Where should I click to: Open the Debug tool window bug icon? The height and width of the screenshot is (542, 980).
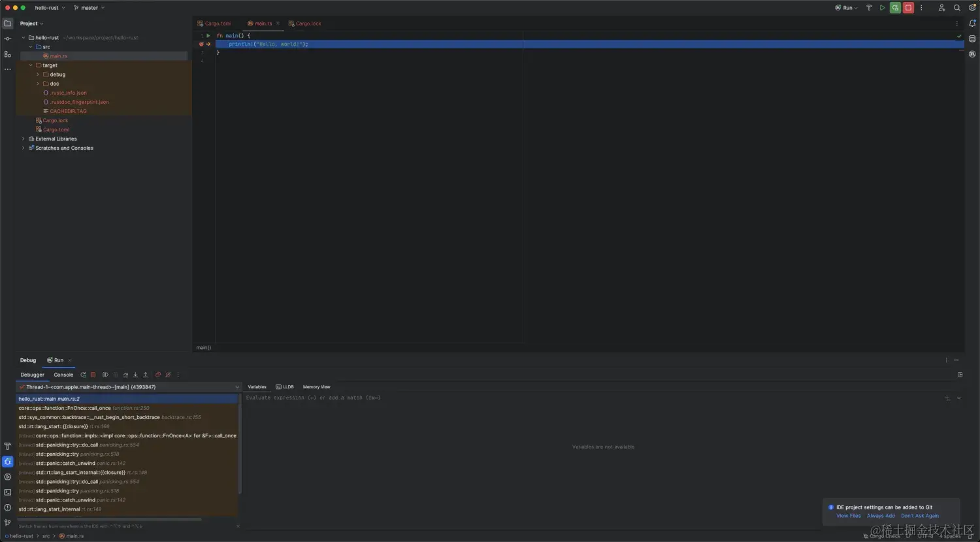(x=8, y=462)
